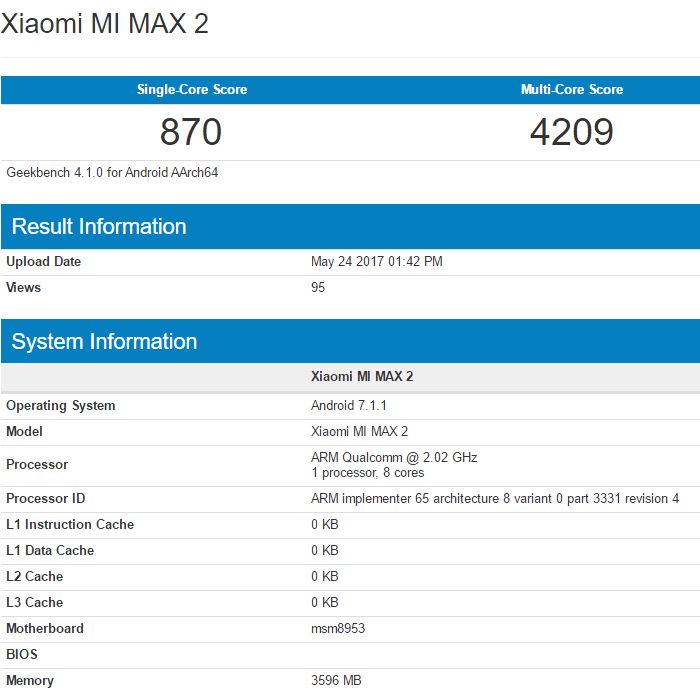Screen dimensions: 700x700
Task: Click the Operating System label
Action: pos(61,406)
